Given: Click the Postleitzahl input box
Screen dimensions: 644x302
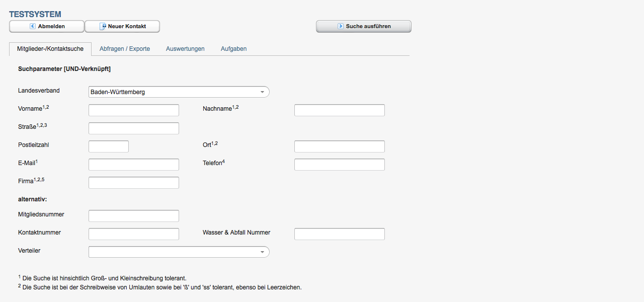Looking at the screenshot, I should tap(109, 146).
